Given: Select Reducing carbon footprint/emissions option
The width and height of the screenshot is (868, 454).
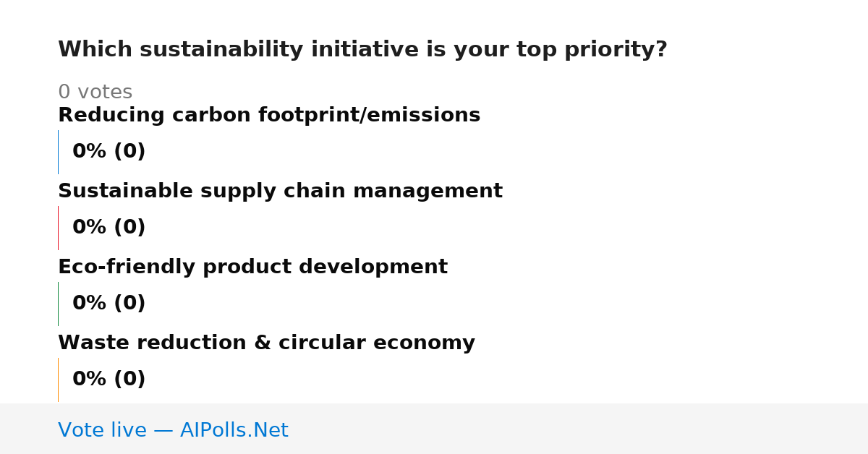Looking at the screenshot, I should click(269, 116).
